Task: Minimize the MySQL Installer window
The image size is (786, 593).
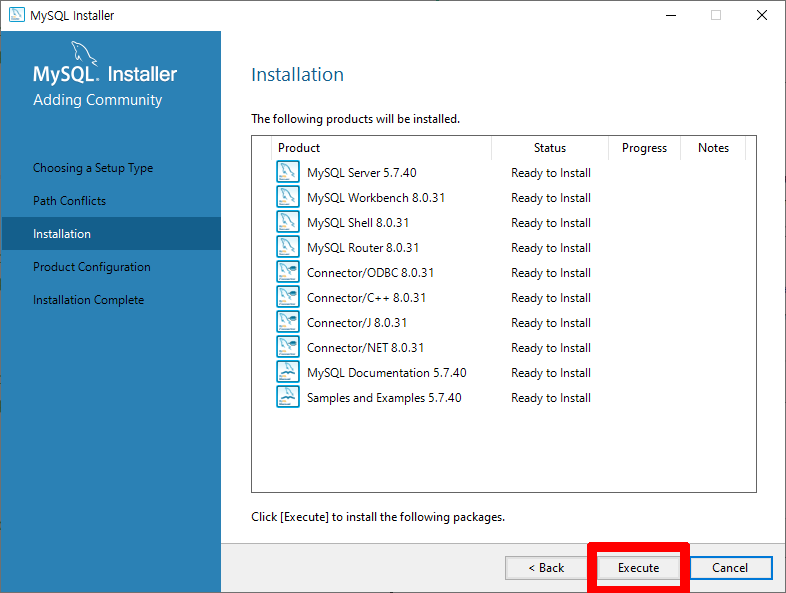Action: click(x=671, y=15)
